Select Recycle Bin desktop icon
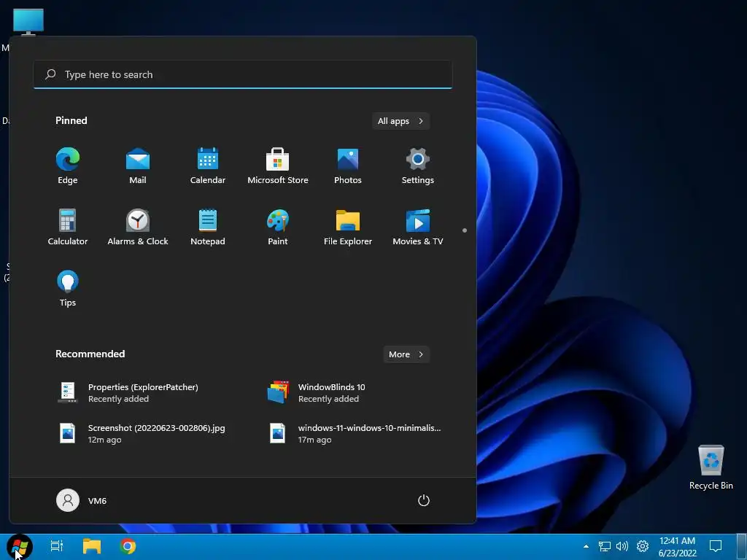 [711, 467]
